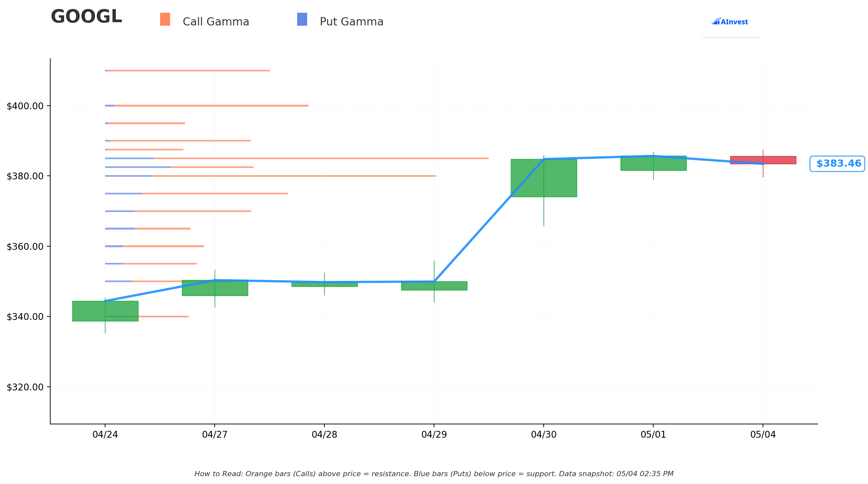
Task: Click the call gamma bar at $380
Action: click(x=294, y=176)
